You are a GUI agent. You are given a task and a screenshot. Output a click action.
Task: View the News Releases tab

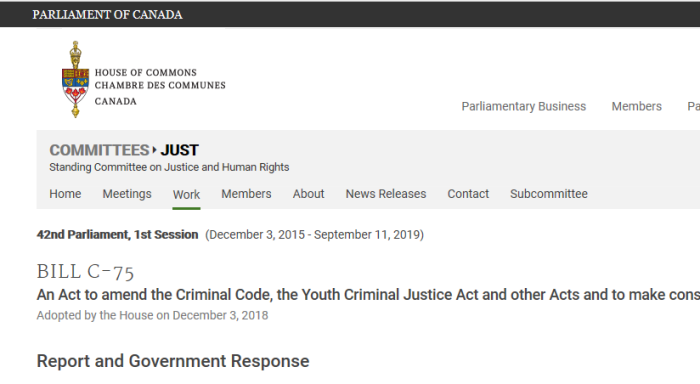point(386,194)
